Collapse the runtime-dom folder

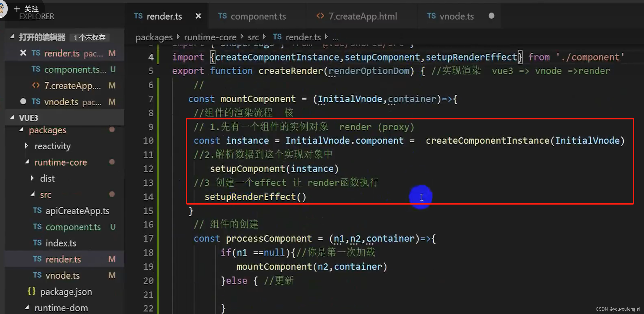pos(27,308)
